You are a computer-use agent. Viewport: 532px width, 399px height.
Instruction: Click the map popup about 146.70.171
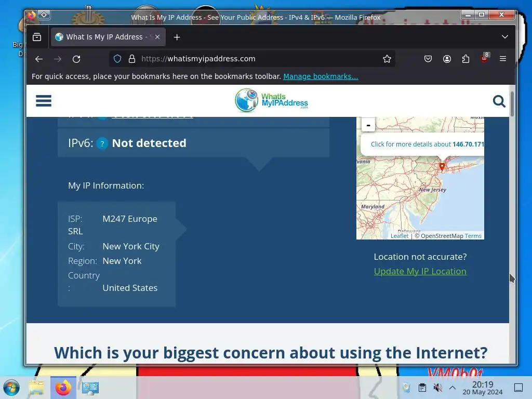pos(428,144)
